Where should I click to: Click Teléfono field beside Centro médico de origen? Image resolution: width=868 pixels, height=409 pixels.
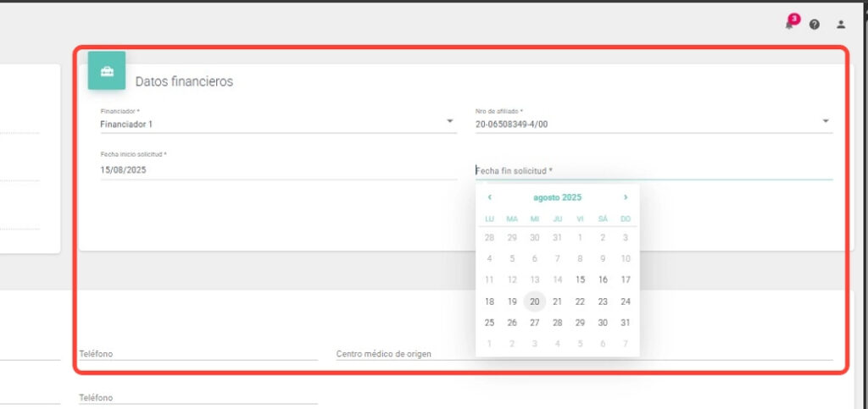[198, 353]
